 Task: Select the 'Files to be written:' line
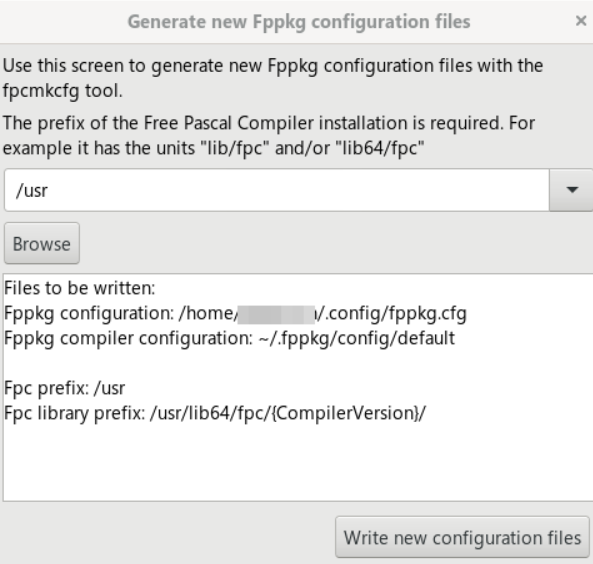(80, 288)
